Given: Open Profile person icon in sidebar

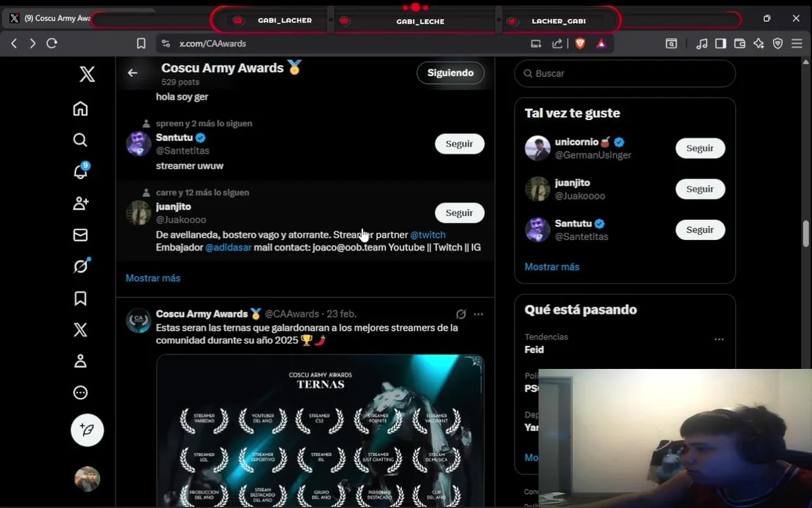Looking at the screenshot, I should pyautogui.click(x=80, y=361).
